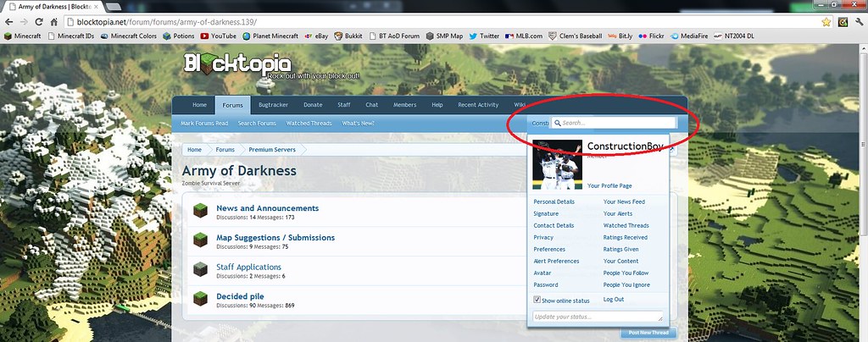The image size is (868, 342).
Task: Click the Staff Applications block icon
Action: pos(200,270)
